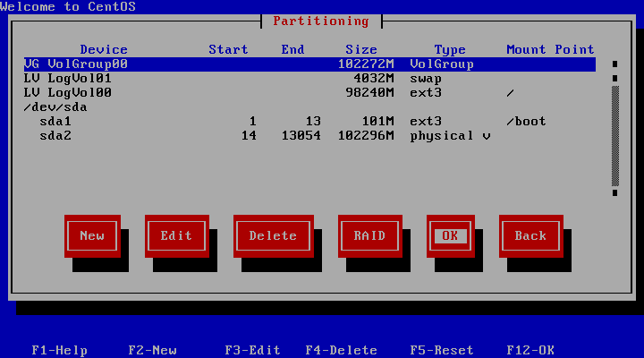
Task: Select the VG VolGroup00 row
Action: click(x=309, y=64)
